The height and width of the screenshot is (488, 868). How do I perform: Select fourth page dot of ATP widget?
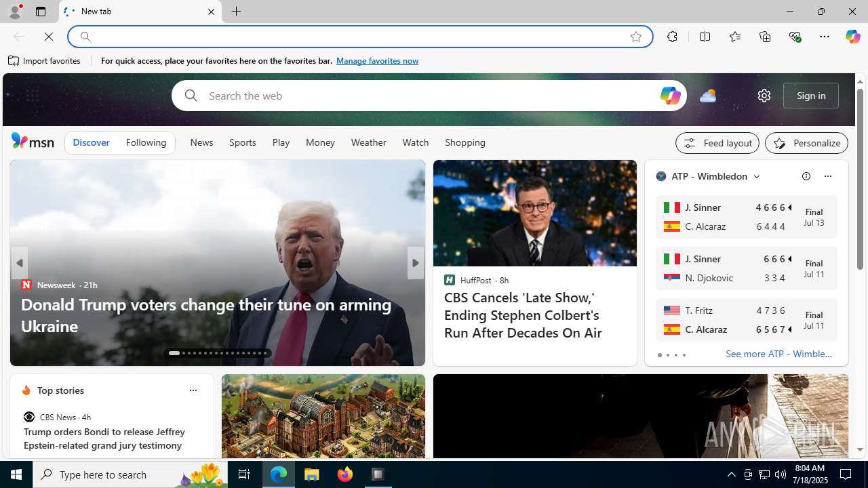[684, 355]
